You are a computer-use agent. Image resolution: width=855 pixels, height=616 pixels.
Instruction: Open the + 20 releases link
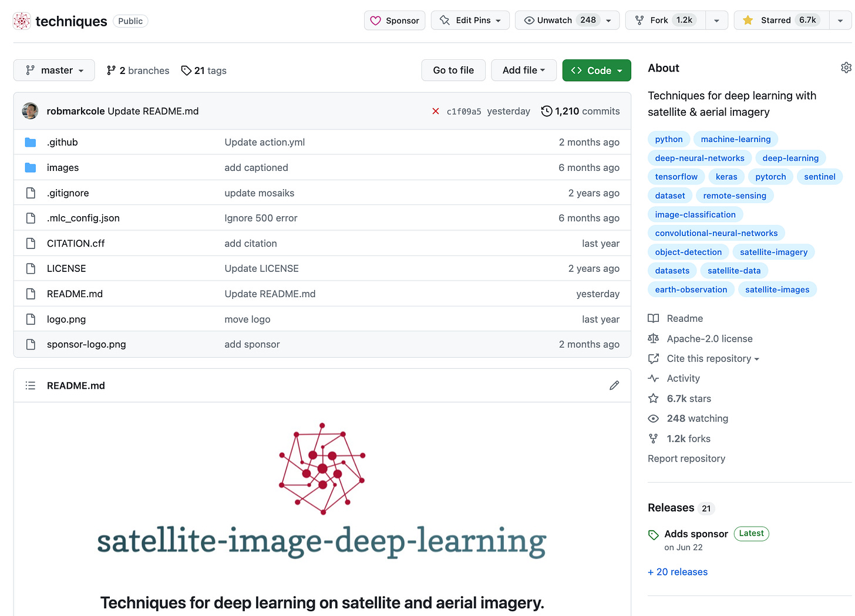point(678,571)
